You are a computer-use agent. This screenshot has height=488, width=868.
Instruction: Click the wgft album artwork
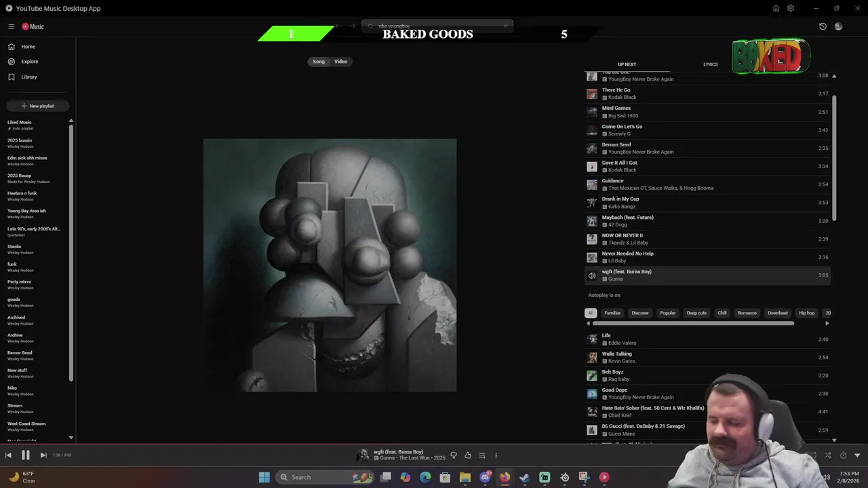coord(330,265)
